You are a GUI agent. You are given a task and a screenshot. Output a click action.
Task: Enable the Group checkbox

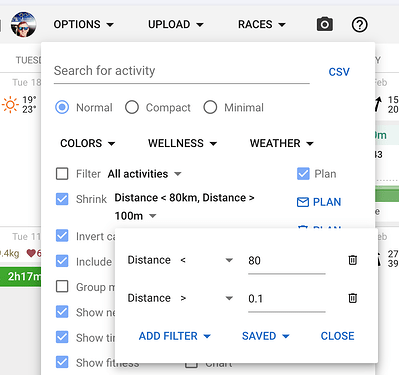coord(62,286)
